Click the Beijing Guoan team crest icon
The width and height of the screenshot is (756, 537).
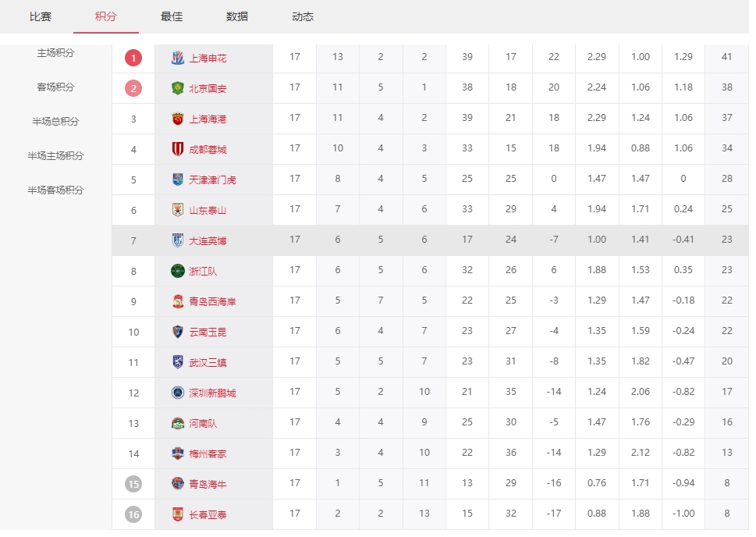(178, 88)
